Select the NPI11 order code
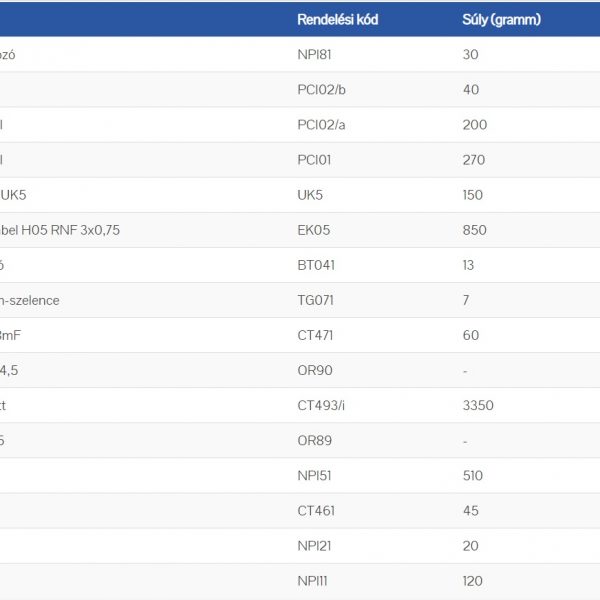Viewport: 600px width, 600px height. 313,580
